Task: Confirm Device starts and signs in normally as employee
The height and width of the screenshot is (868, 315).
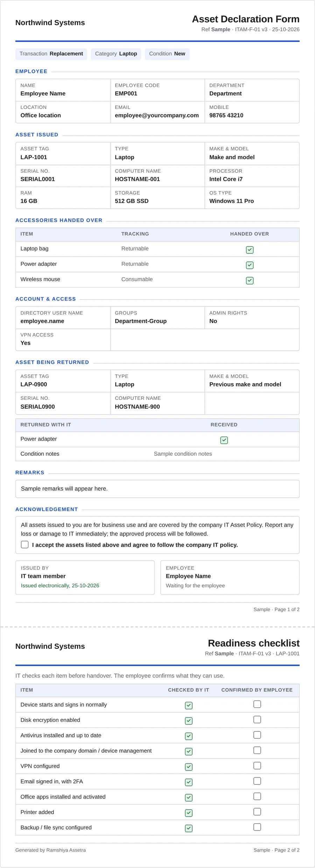Action: point(257,704)
